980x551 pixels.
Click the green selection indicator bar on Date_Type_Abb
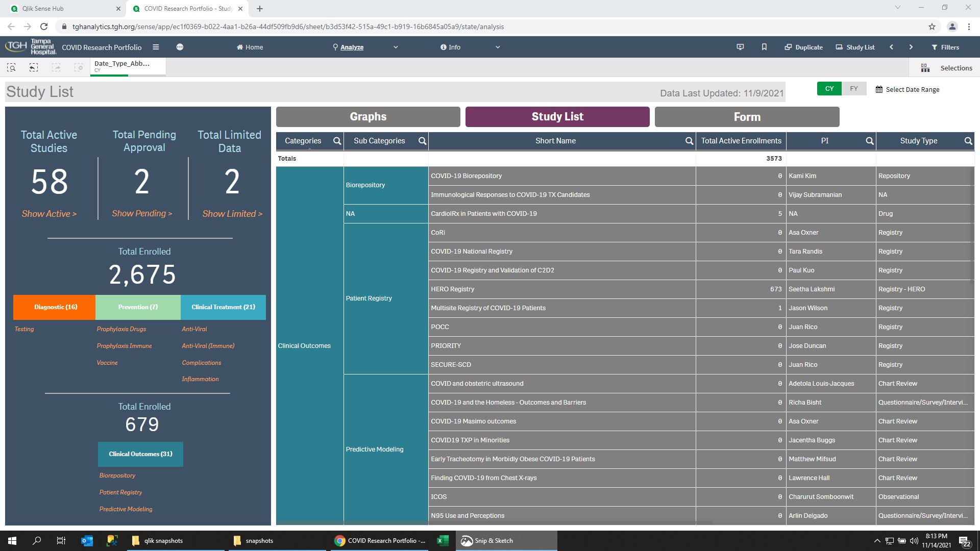[109, 77]
